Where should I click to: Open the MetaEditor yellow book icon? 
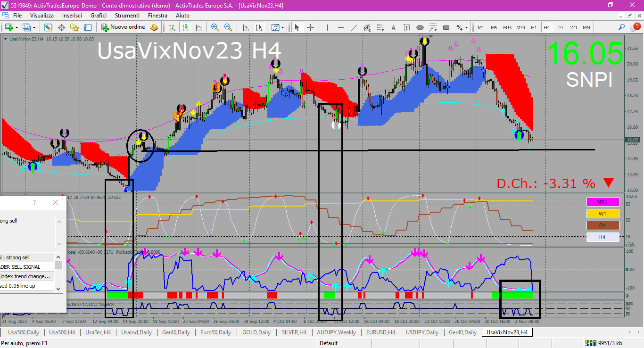(154, 27)
